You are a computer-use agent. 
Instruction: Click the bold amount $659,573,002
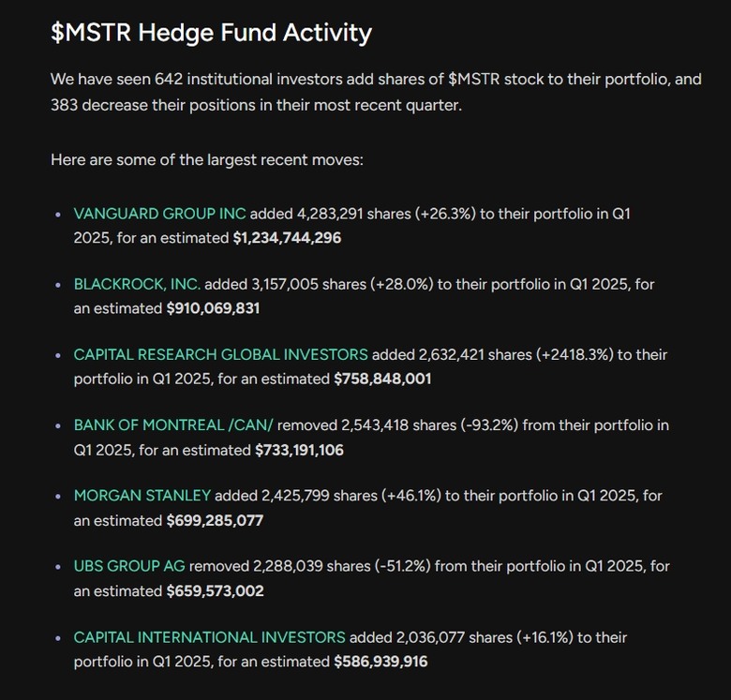215,591
